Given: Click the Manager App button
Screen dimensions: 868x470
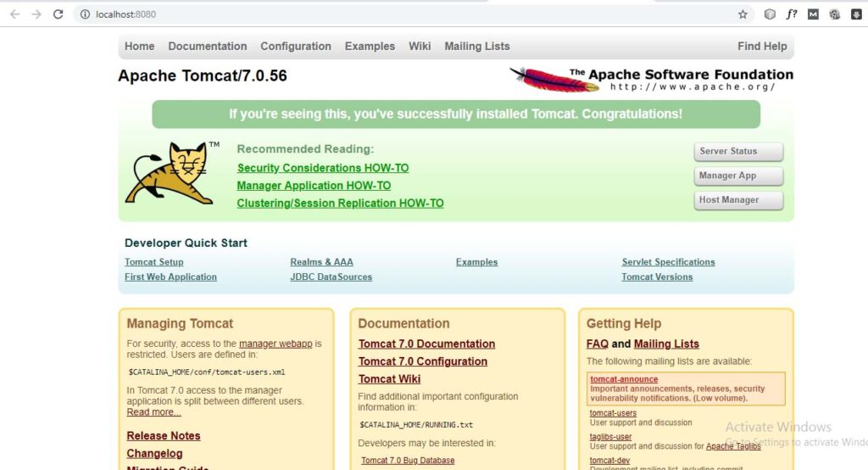Looking at the screenshot, I should (x=738, y=176).
